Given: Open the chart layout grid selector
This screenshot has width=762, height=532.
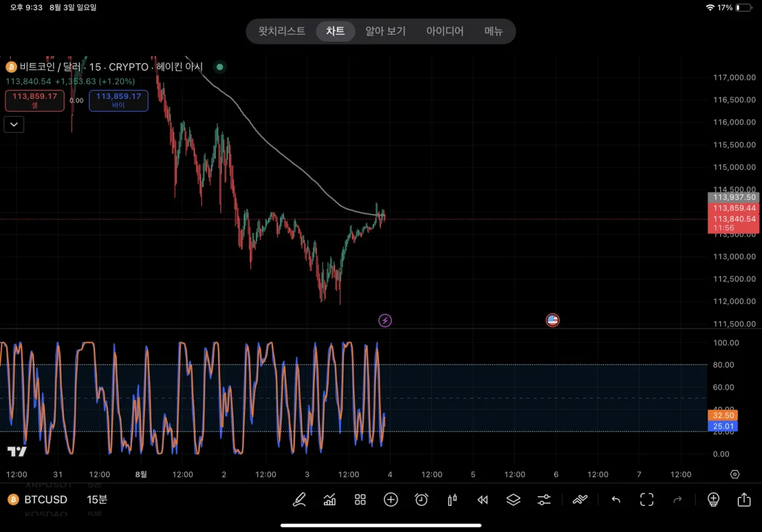Looking at the screenshot, I should click(x=360, y=500).
